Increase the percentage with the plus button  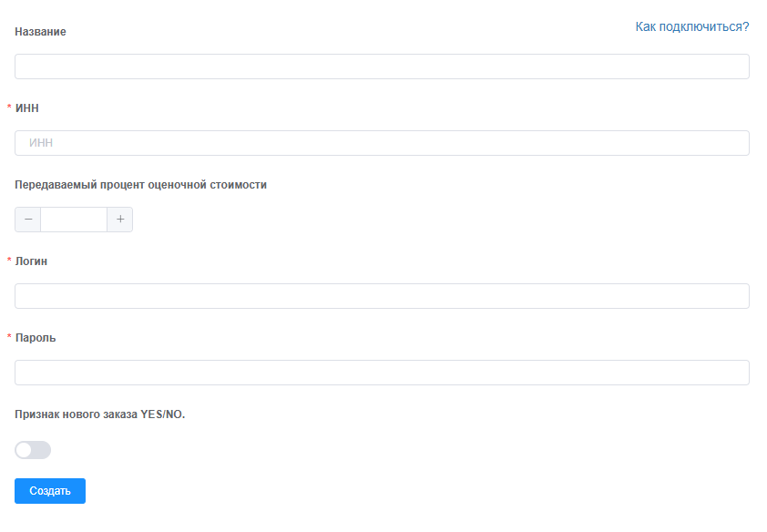point(120,220)
